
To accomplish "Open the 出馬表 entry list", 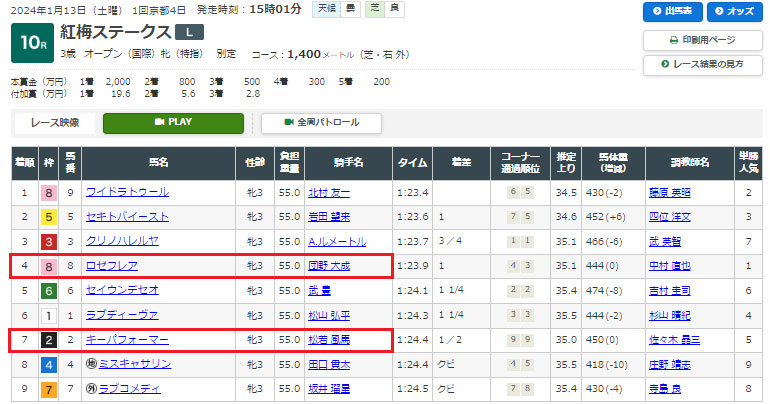I will point(671,12).
